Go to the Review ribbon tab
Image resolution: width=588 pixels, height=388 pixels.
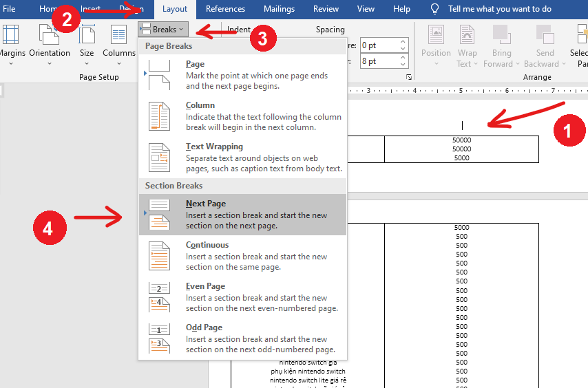click(326, 9)
